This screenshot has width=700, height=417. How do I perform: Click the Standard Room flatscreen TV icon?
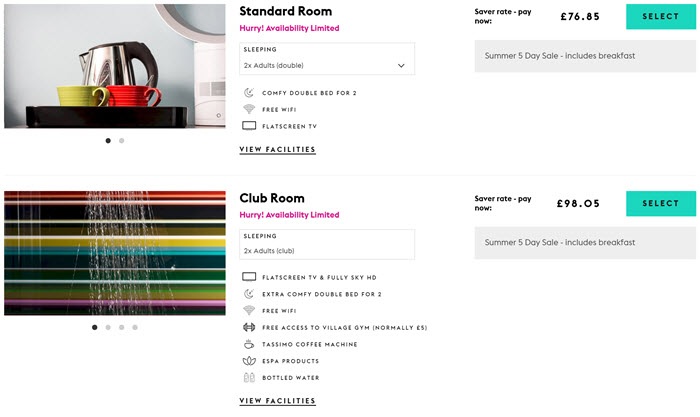249,125
